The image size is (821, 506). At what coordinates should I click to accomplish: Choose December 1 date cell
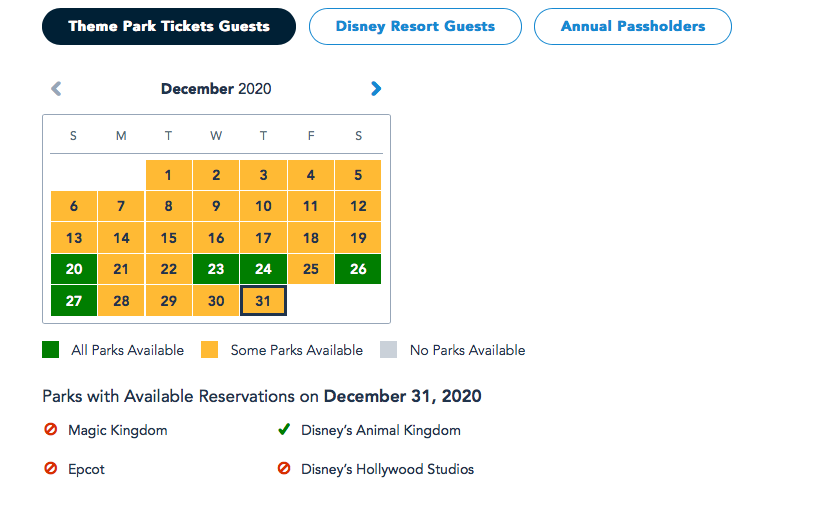(169, 175)
